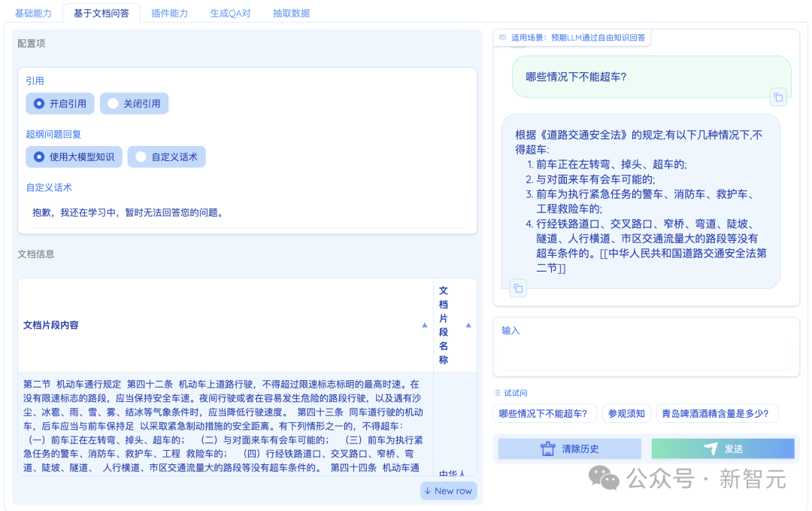This screenshot has height=511, width=812.
Task: Open the 抽取数据 tab
Action: [x=291, y=13]
